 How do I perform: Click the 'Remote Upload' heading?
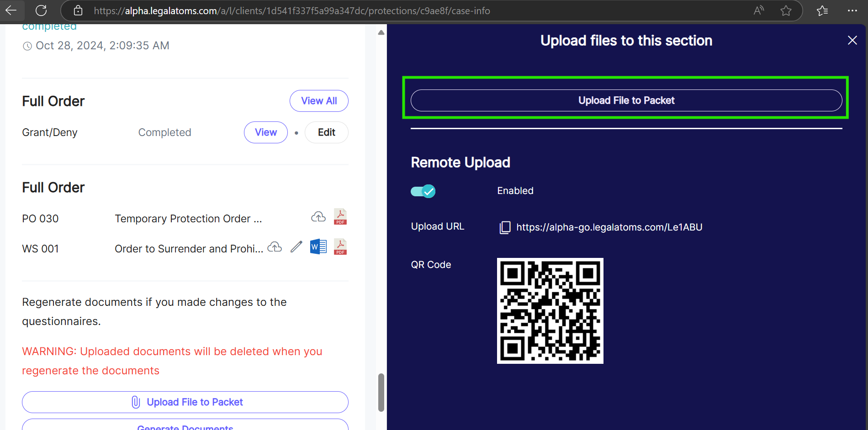(460, 163)
